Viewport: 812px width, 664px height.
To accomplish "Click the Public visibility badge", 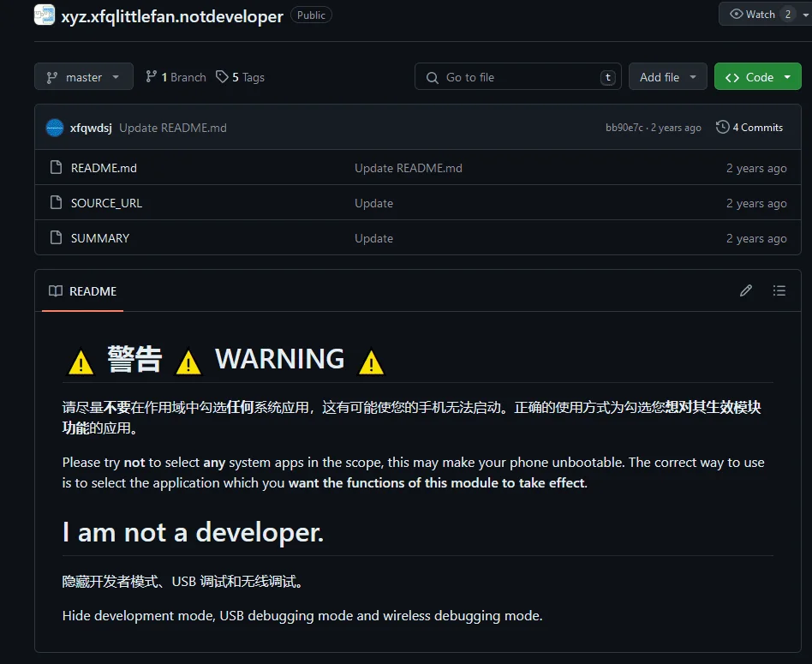I will click(311, 15).
